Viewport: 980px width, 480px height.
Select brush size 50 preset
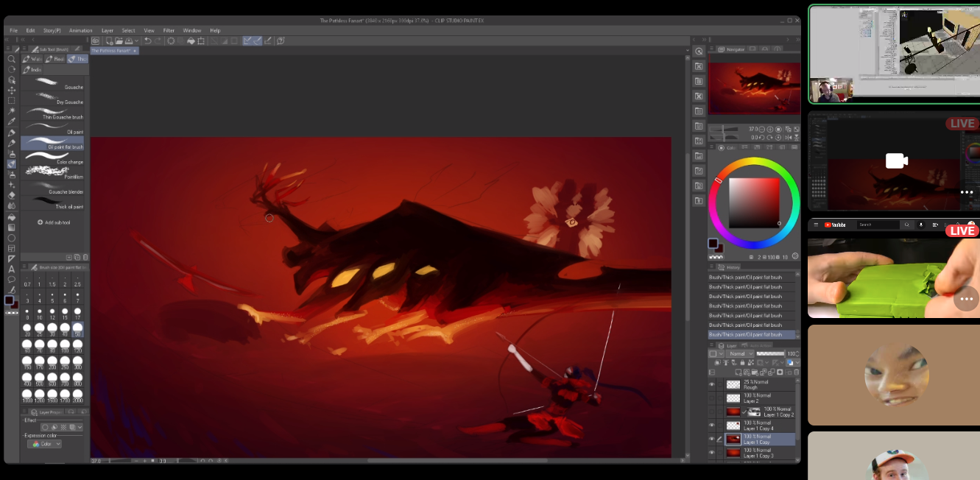pyautogui.click(x=77, y=328)
